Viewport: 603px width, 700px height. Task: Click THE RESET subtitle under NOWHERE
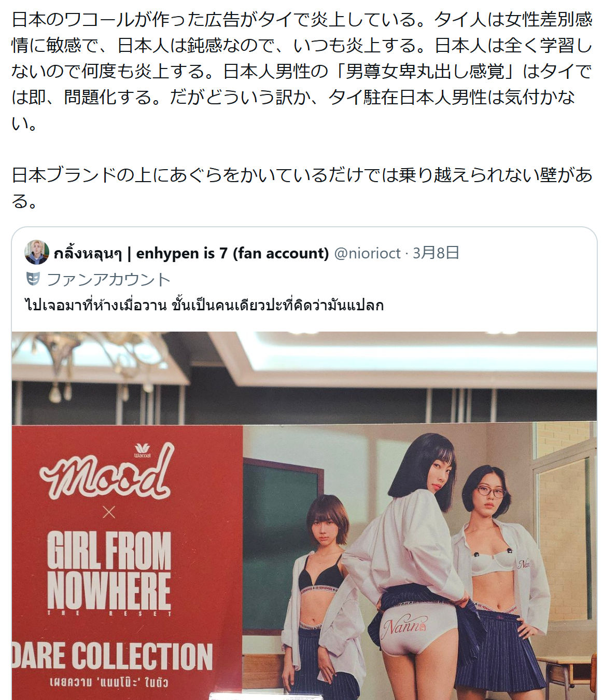tap(109, 613)
